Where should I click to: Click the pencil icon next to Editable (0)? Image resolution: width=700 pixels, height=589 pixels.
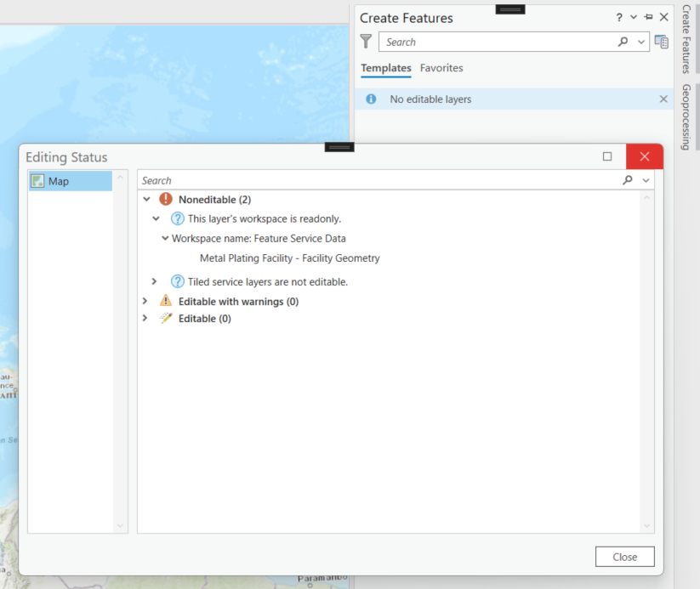point(165,318)
